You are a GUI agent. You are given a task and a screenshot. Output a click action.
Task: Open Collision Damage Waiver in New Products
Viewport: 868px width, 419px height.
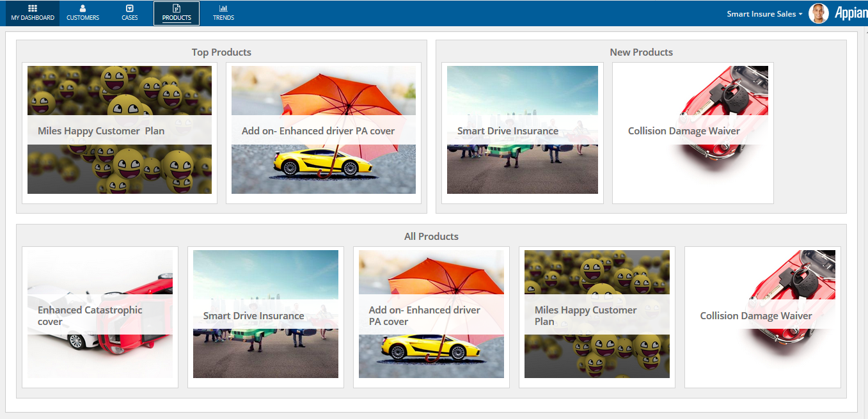click(693, 133)
